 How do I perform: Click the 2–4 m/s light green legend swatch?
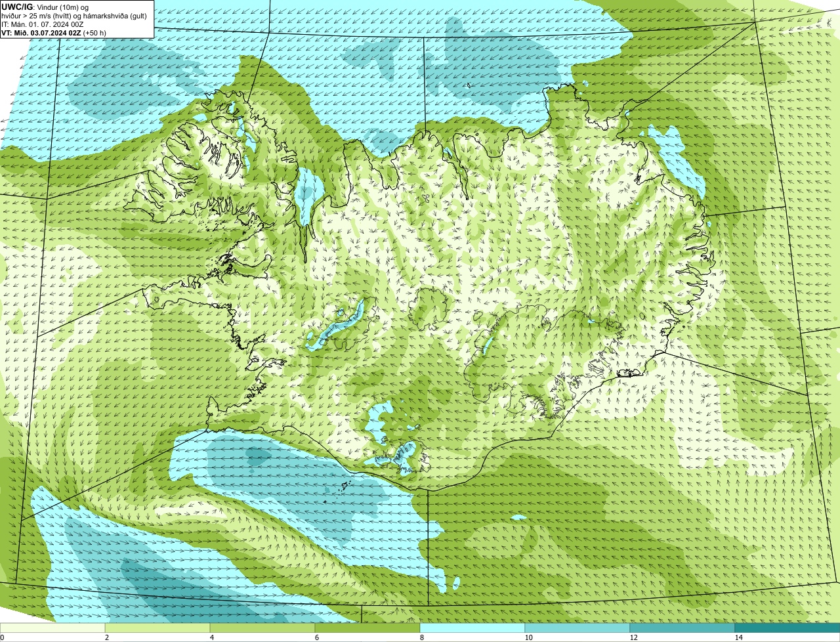[x=157, y=628]
